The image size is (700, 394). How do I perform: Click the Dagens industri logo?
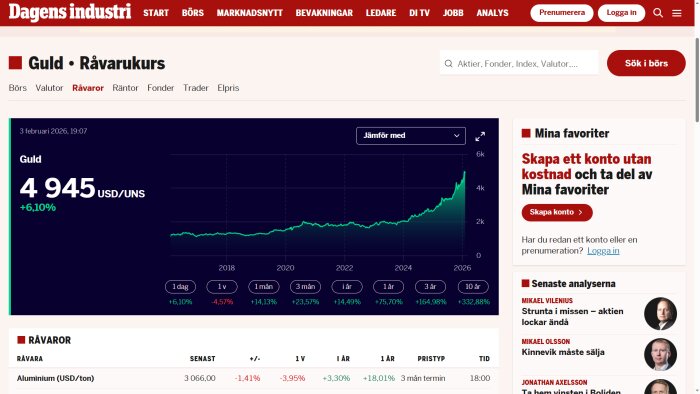[70, 12]
